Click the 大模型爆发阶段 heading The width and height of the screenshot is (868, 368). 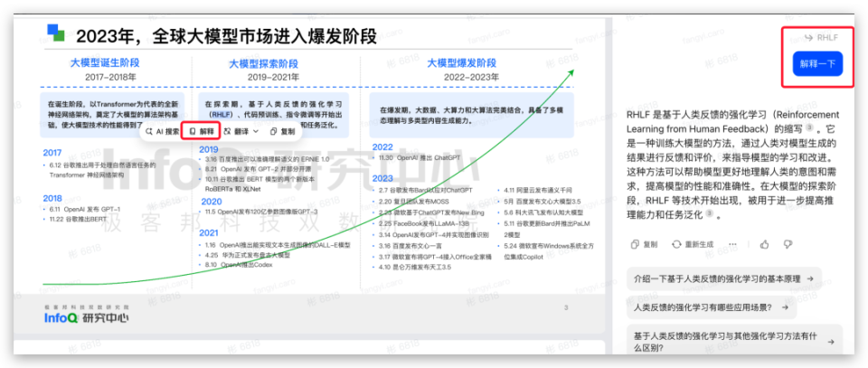pos(462,63)
